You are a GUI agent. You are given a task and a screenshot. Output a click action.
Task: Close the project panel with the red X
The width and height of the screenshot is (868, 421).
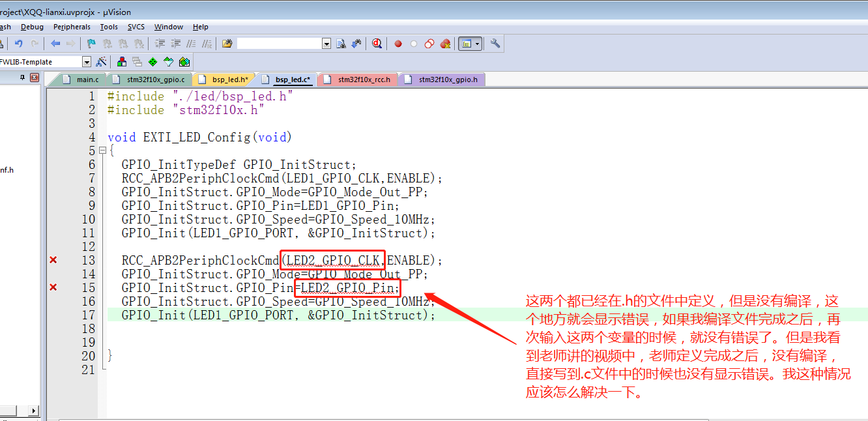click(35, 78)
